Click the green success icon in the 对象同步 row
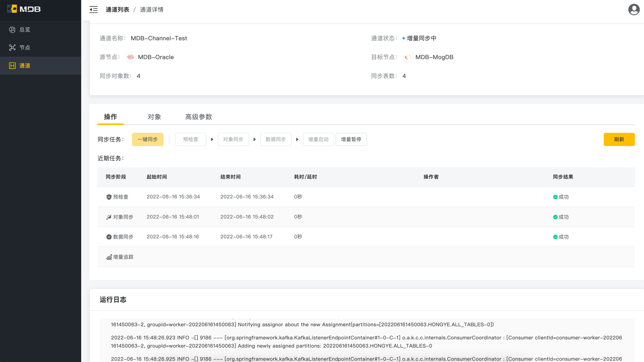 click(555, 217)
